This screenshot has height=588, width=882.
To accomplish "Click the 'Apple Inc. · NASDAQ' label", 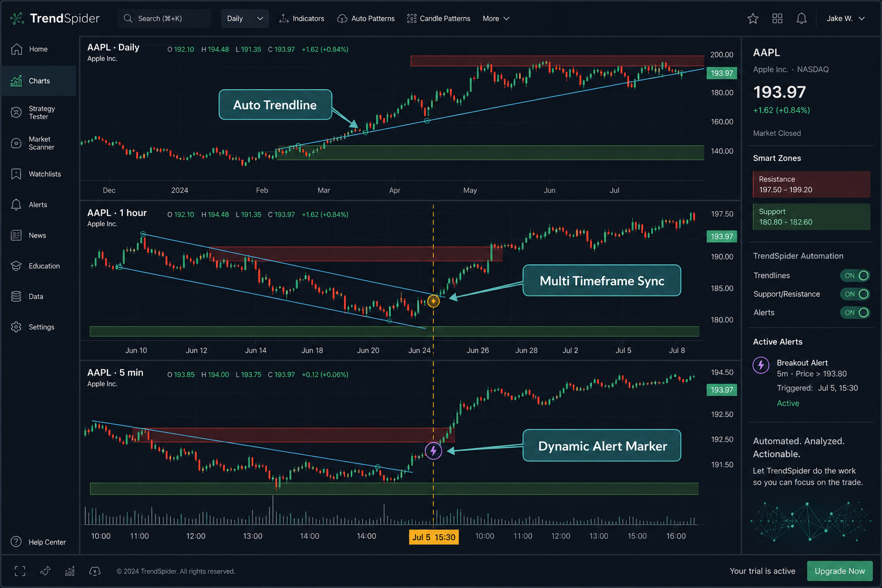I will pyautogui.click(x=791, y=69).
